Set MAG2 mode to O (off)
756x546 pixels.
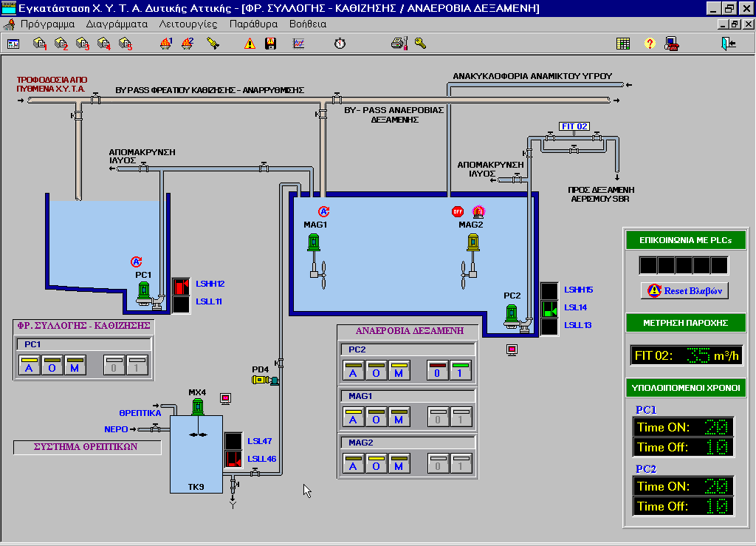tap(377, 465)
